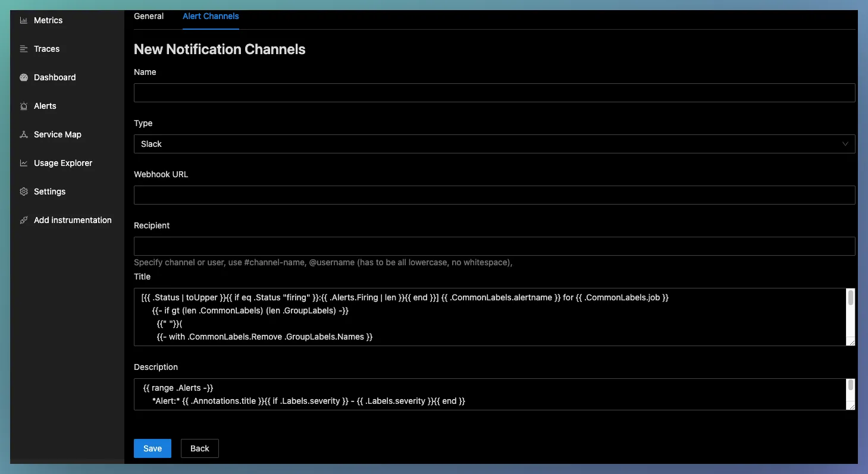Screen dimensions: 868x474
Task: Click the New Notification Channels heading
Action: 220,49
